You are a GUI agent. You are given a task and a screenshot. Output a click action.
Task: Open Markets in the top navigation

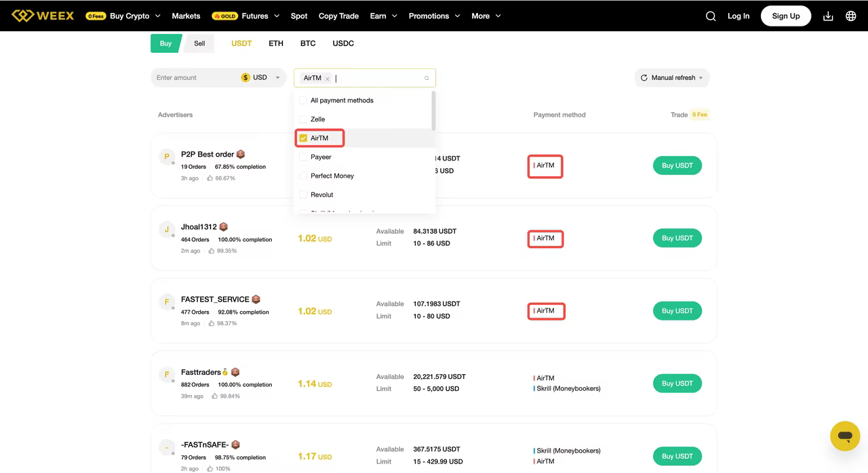pyautogui.click(x=186, y=16)
